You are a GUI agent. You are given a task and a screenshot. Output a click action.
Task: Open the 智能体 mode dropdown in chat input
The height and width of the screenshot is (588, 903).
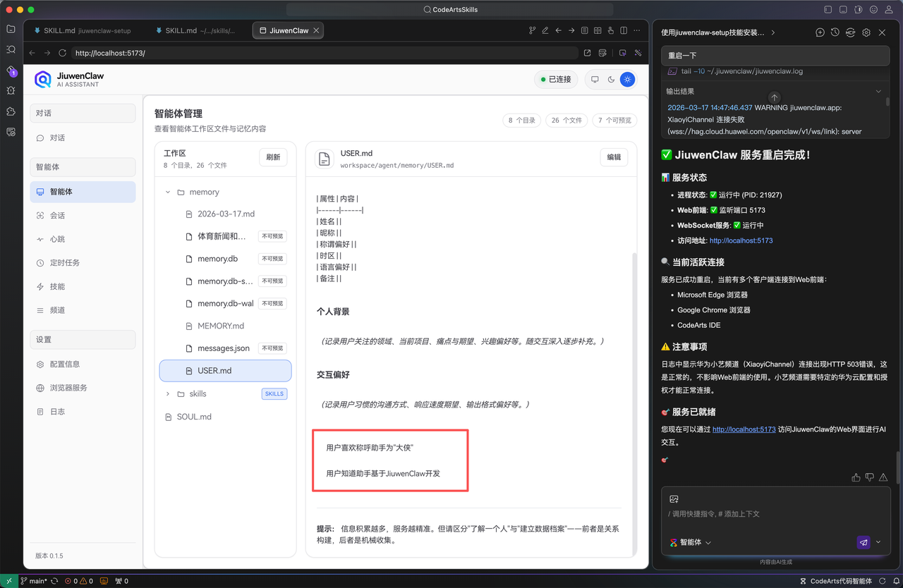[691, 542]
